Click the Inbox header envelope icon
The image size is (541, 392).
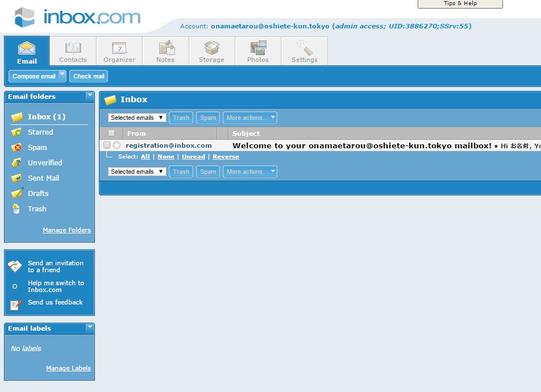[110, 100]
